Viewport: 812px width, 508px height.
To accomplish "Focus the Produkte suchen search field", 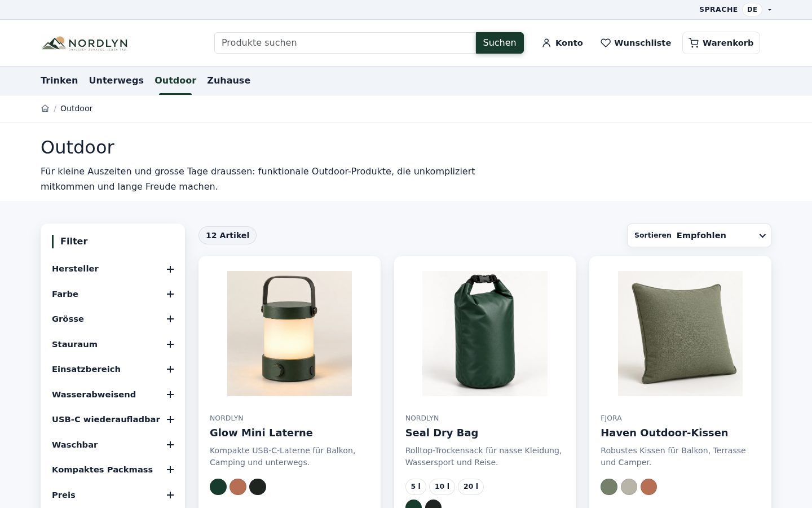I will (345, 43).
